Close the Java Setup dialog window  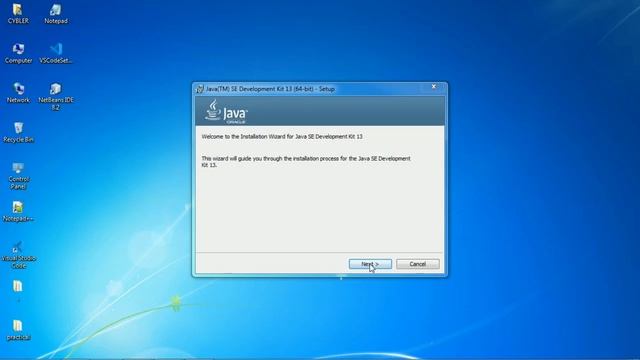[434, 87]
